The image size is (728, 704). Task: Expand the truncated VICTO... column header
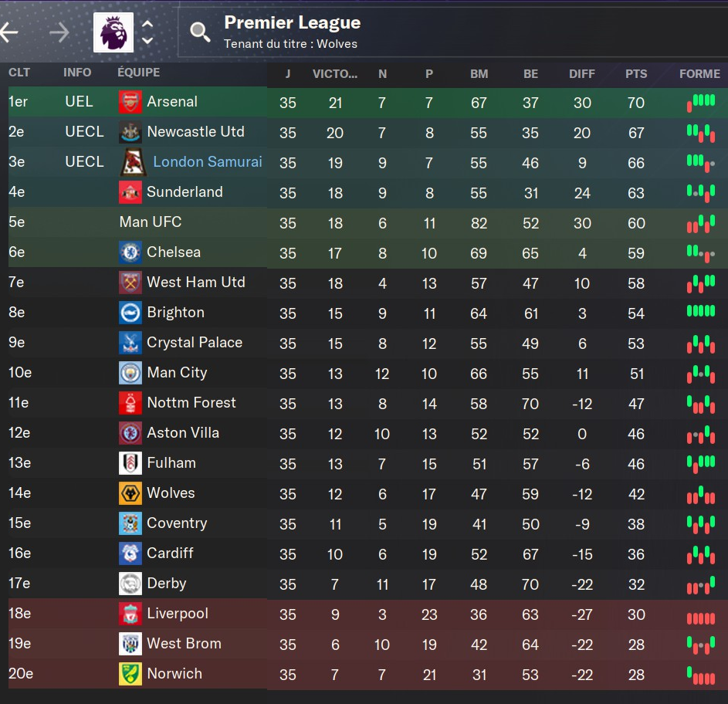(335, 74)
